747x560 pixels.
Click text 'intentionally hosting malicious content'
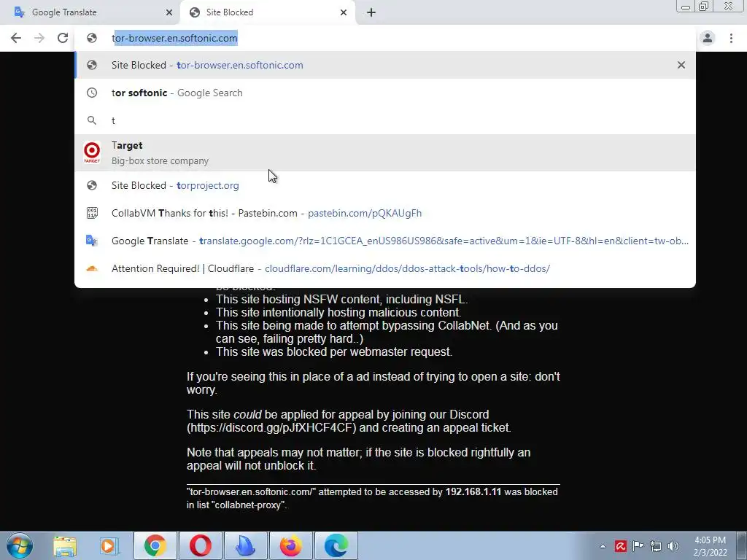(x=362, y=312)
